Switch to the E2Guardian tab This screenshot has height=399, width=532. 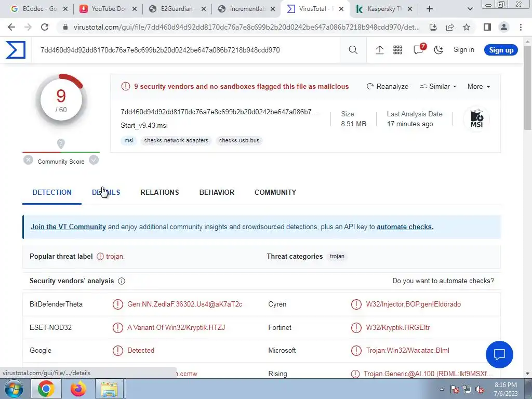point(177,9)
